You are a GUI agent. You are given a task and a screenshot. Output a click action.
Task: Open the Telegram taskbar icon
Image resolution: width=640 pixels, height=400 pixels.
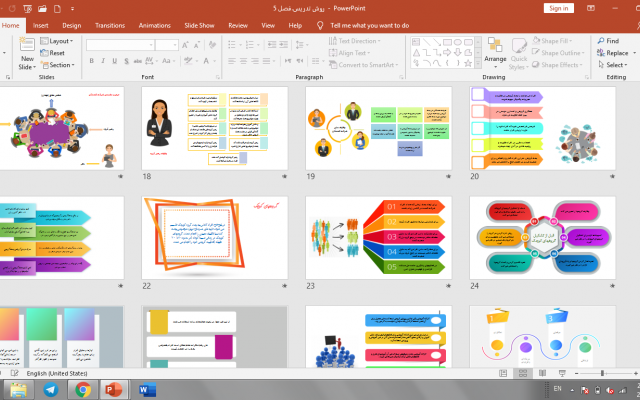[x=51, y=390]
